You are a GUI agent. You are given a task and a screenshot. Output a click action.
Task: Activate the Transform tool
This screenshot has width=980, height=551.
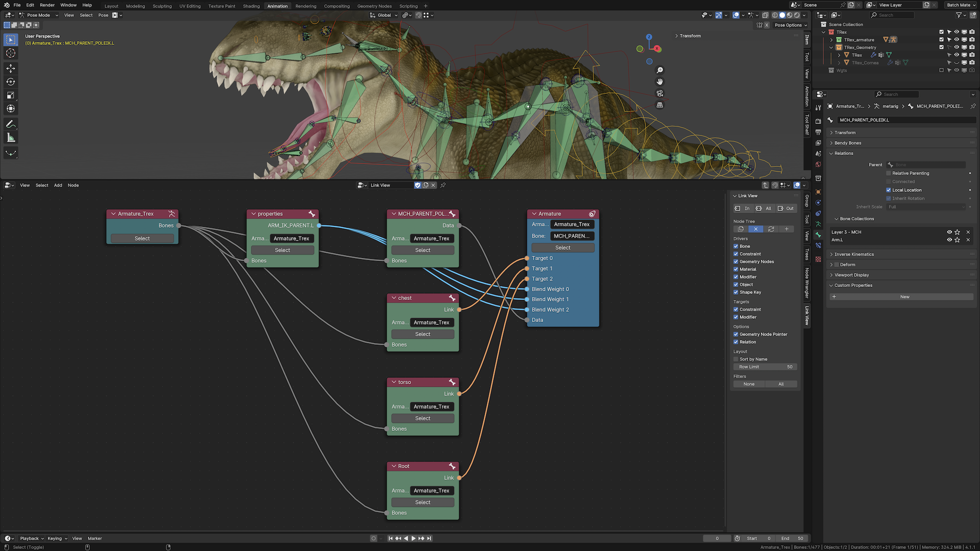11,109
